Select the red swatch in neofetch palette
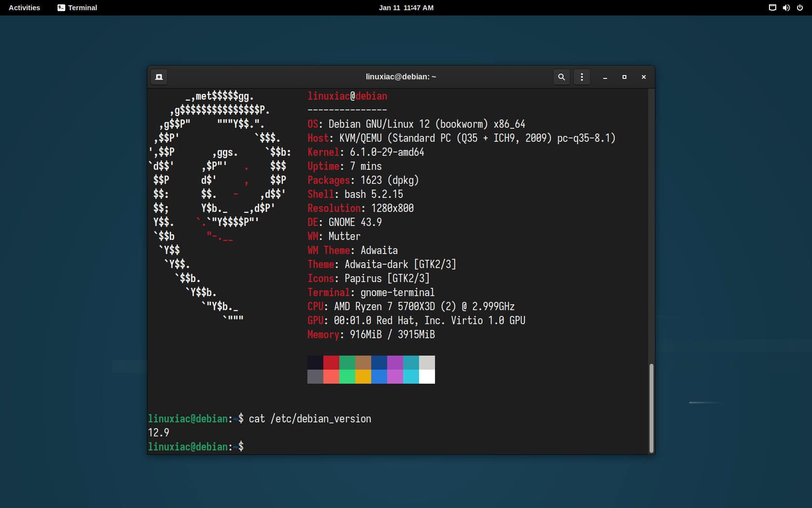812x508 pixels. 331,363
